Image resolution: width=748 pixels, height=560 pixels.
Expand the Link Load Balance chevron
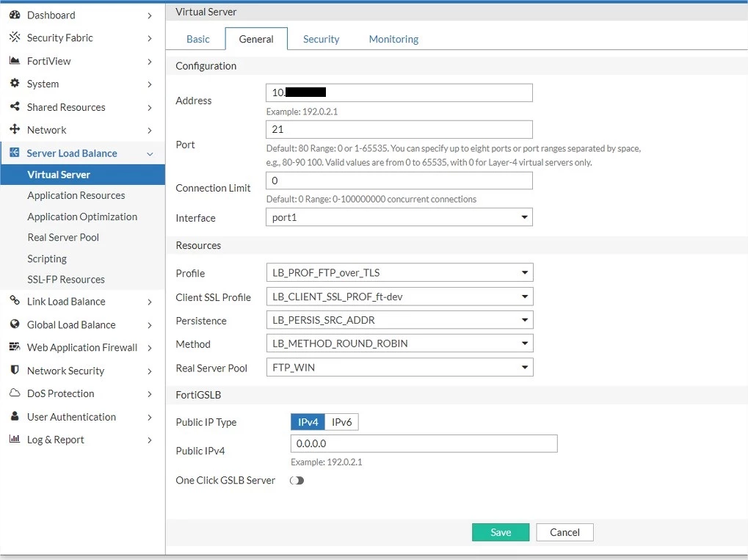pos(150,302)
